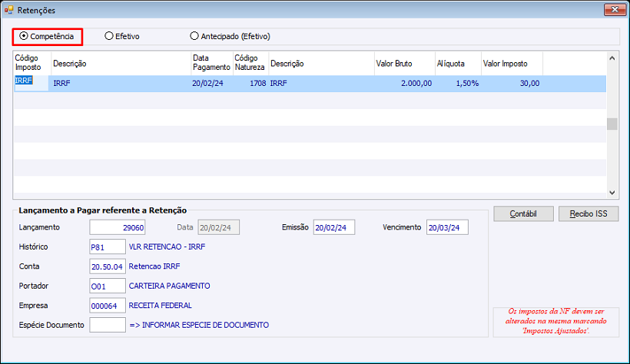Click scroll down arrow in retention grid
The height and width of the screenshot is (364, 630).
(612, 193)
